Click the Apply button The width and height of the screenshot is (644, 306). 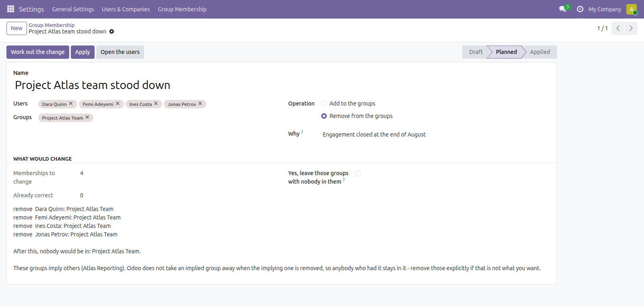coord(83,52)
